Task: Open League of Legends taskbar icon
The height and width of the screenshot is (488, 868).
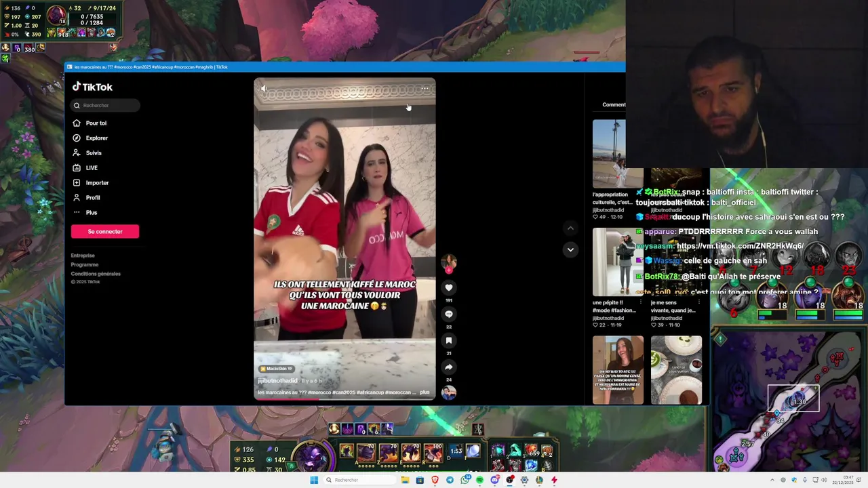Action: click(539, 480)
